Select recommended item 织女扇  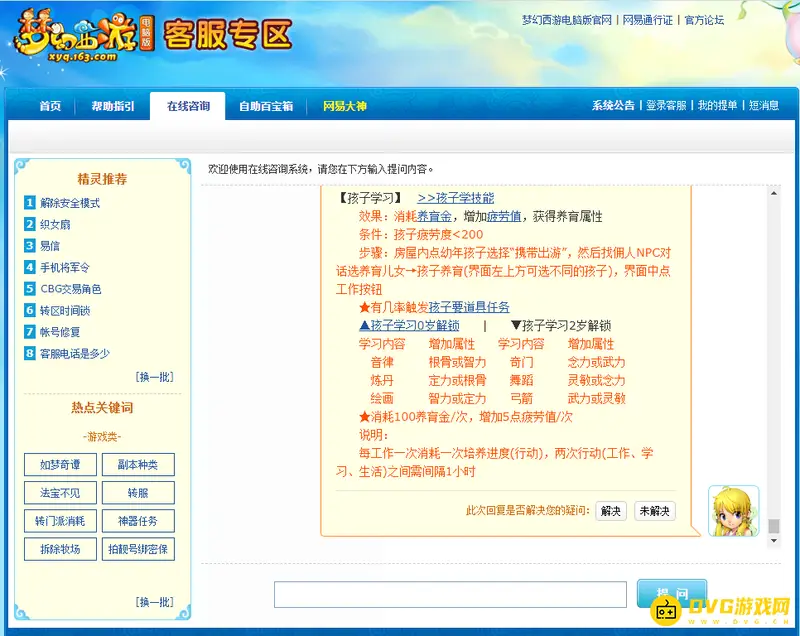(55, 224)
